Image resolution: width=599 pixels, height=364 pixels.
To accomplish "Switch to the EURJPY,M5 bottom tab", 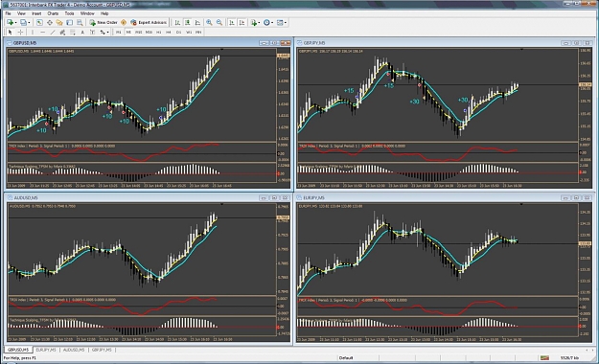I will click(x=46, y=350).
